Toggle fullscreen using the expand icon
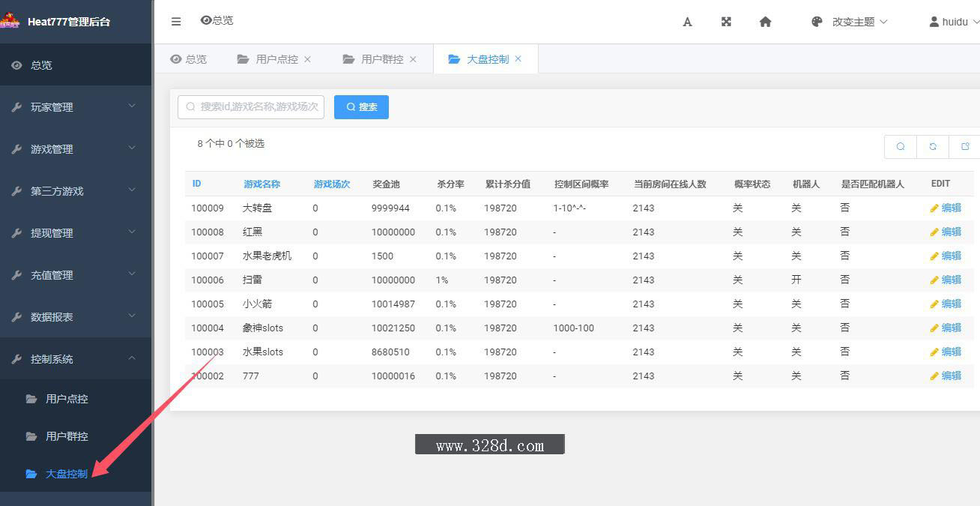Image resolution: width=980 pixels, height=506 pixels. (726, 22)
